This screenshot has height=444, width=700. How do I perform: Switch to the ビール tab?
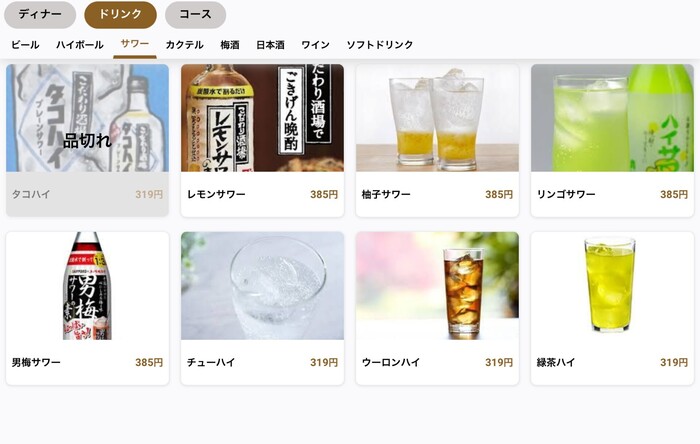25,45
